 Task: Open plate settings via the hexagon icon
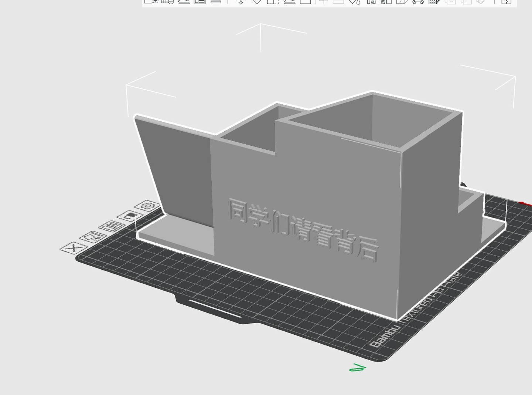coord(147,206)
